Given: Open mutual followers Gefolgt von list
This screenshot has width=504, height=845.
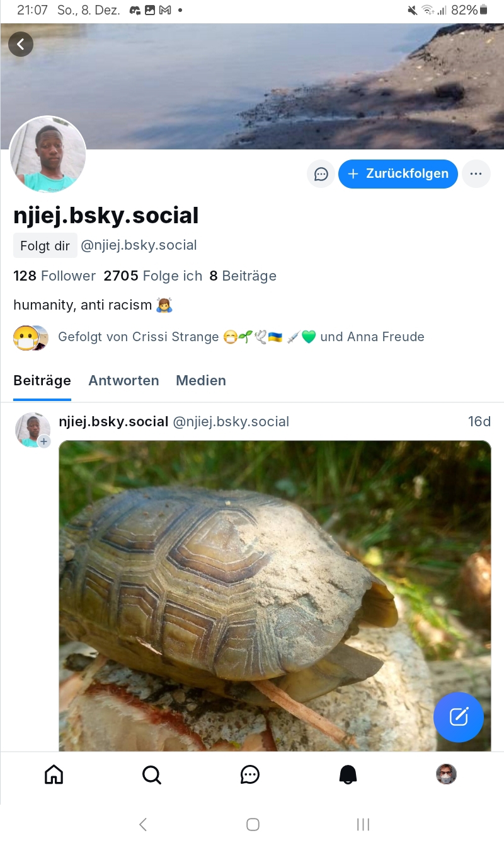Looking at the screenshot, I should [x=241, y=337].
